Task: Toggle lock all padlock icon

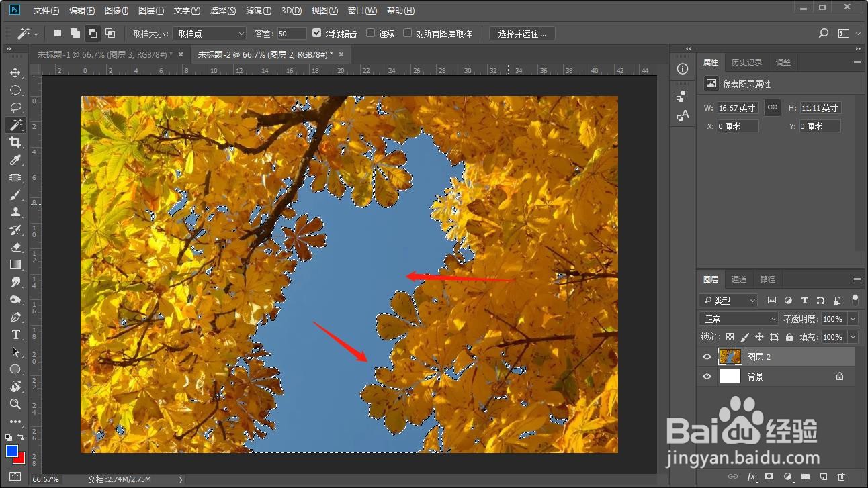Action: [789, 337]
